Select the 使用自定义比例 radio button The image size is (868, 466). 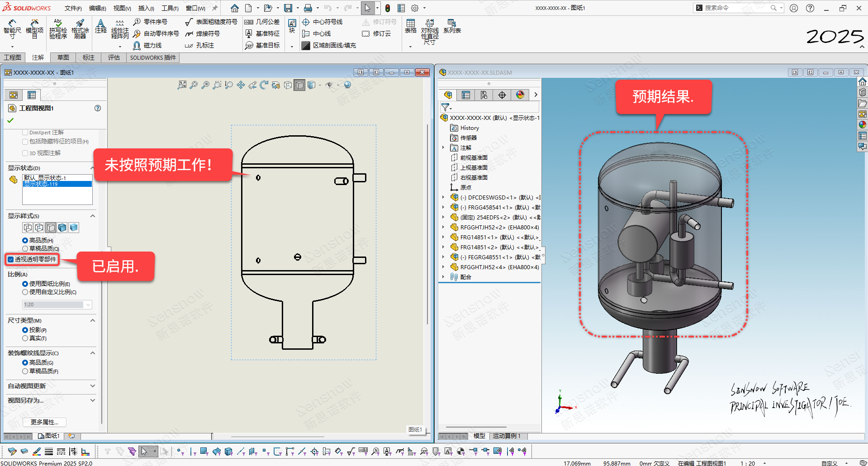coord(25,292)
